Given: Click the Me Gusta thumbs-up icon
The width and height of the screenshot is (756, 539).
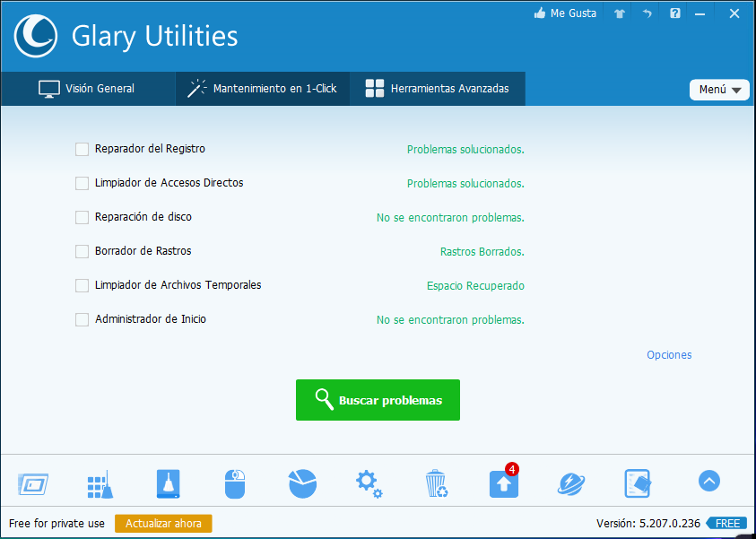Looking at the screenshot, I should point(540,13).
